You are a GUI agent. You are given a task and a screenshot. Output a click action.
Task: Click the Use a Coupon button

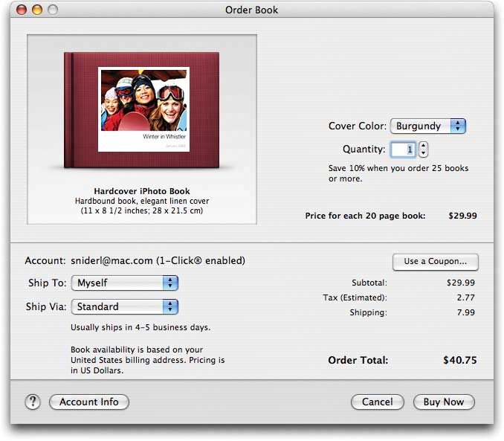(x=435, y=262)
